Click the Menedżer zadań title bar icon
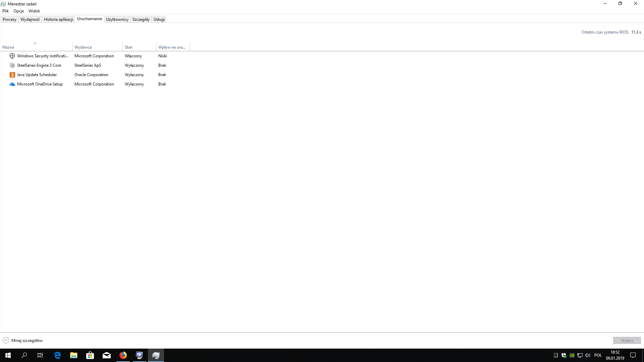 pyautogui.click(x=3, y=4)
